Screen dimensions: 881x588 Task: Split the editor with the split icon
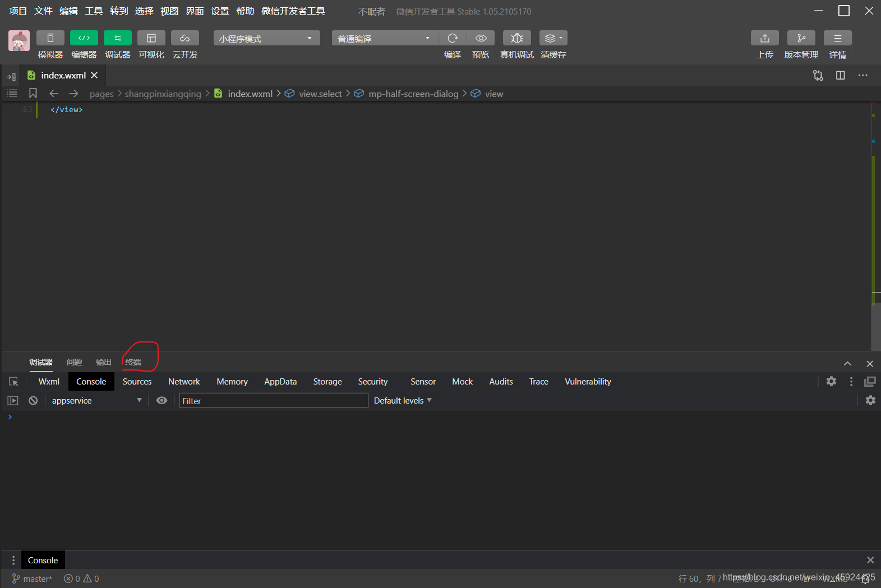[841, 75]
